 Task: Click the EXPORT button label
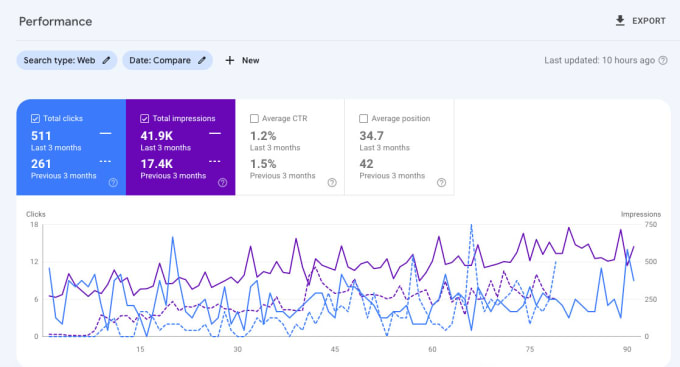pos(648,21)
